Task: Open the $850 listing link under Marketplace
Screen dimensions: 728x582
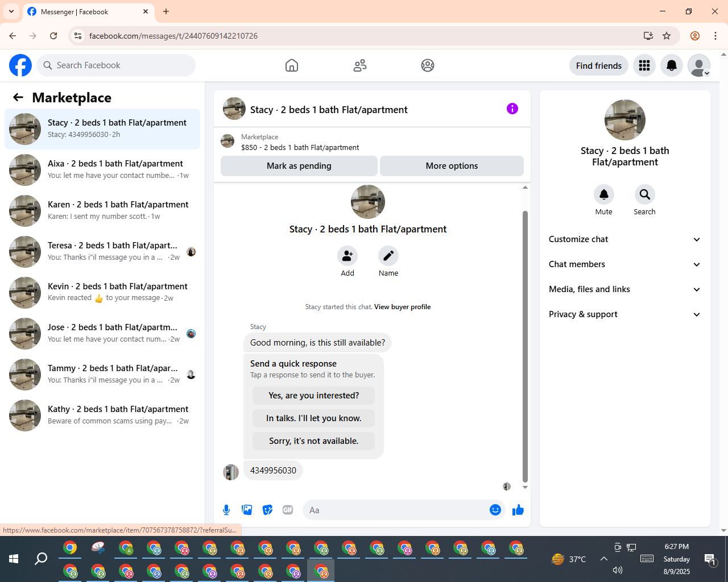Action: (300, 147)
